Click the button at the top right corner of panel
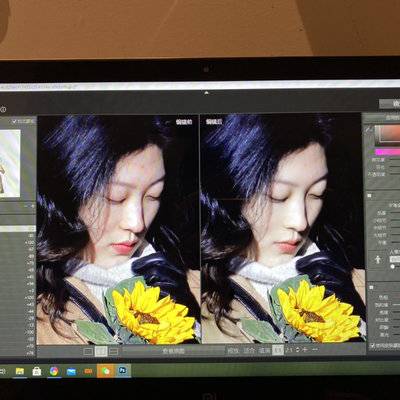The width and height of the screenshot is (400, 400). coord(390,104)
